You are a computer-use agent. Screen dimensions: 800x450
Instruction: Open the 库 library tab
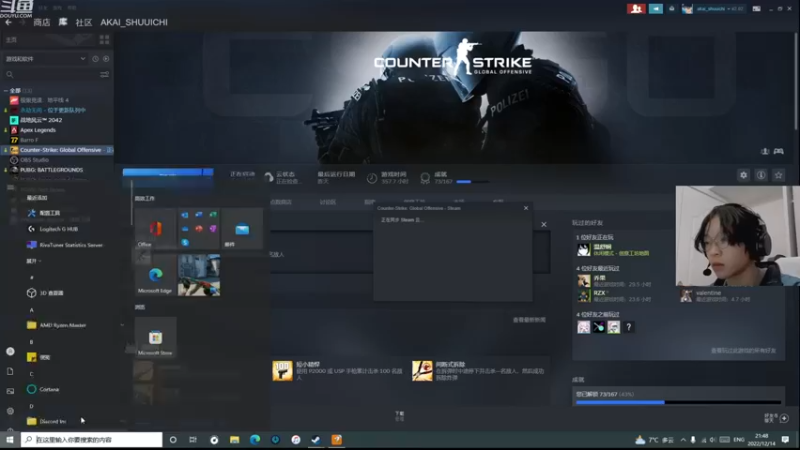point(63,22)
